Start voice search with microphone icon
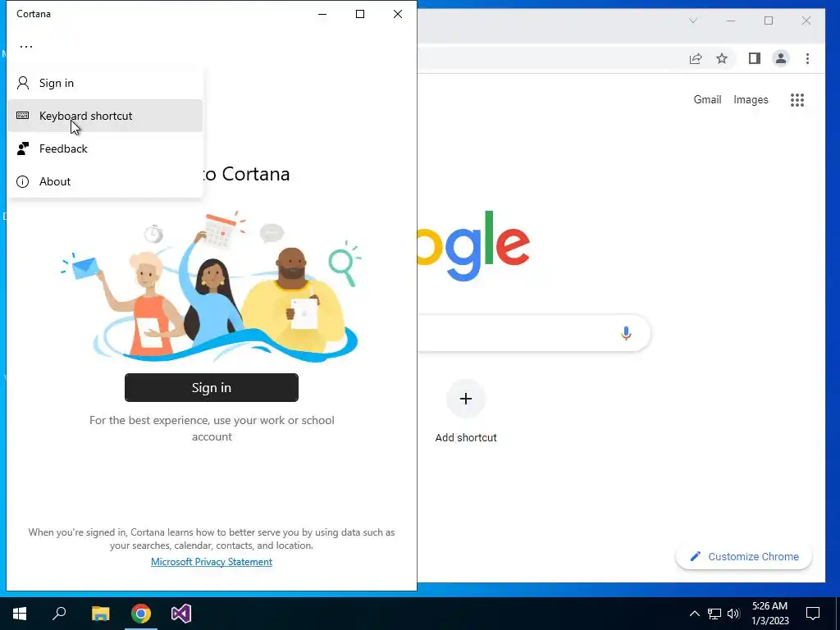The width and height of the screenshot is (840, 630). coord(626,333)
